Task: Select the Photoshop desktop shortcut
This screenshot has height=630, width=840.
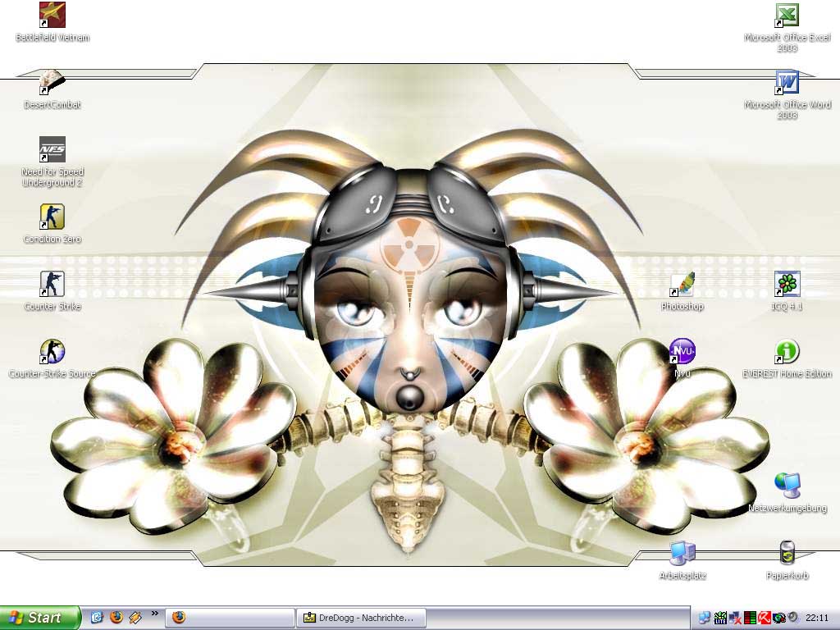Action: tap(682, 290)
